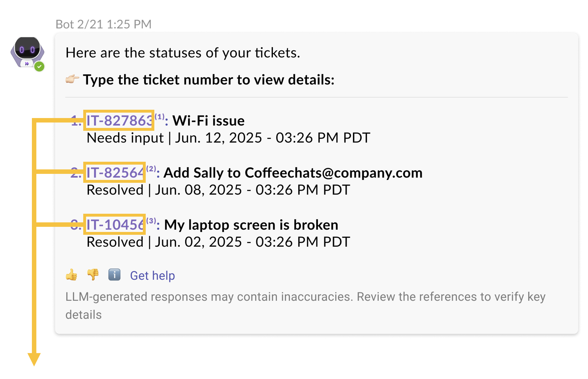Click the Resolved Jun. 08 status line
588x379 pixels.
coord(218,190)
